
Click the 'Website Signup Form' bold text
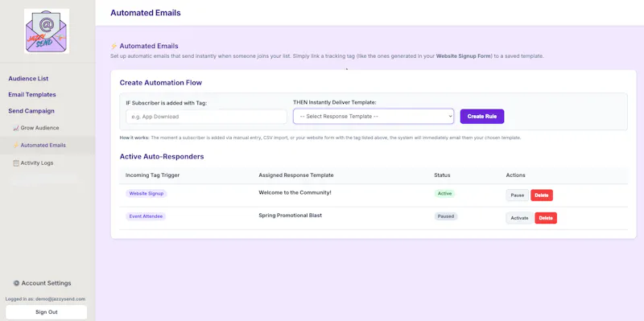464,56
